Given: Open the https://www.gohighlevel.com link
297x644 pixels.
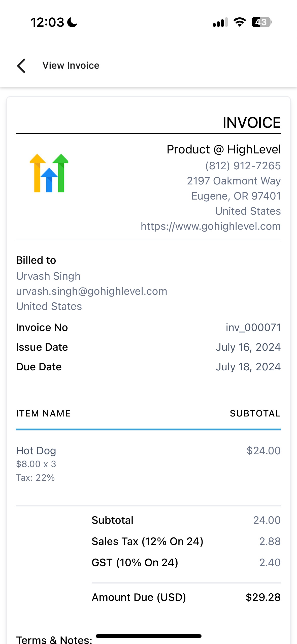Looking at the screenshot, I should 211,226.
